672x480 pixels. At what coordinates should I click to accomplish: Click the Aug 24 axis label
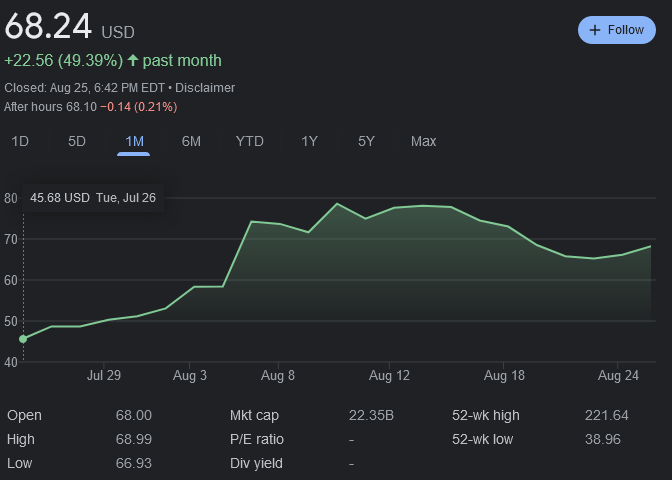click(618, 375)
